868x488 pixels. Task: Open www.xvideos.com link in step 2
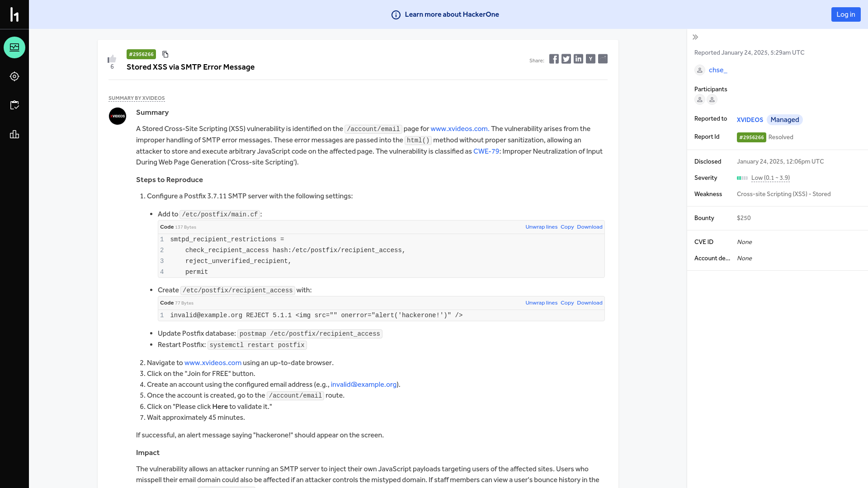pos(213,363)
